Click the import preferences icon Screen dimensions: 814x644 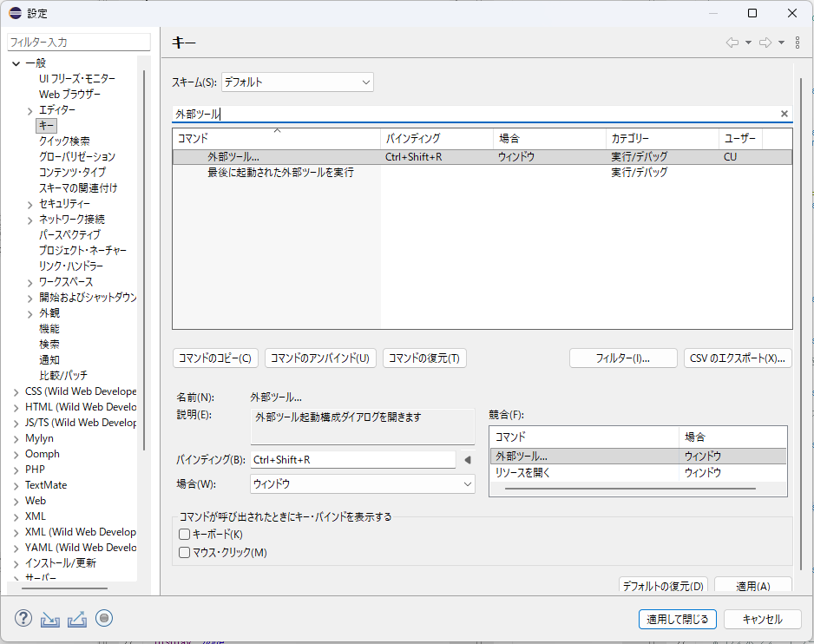coord(50,619)
